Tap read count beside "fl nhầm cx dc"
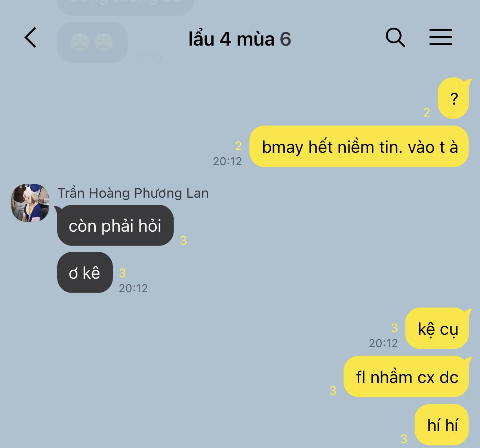The width and height of the screenshot is (480, 448). coord(333,390)
